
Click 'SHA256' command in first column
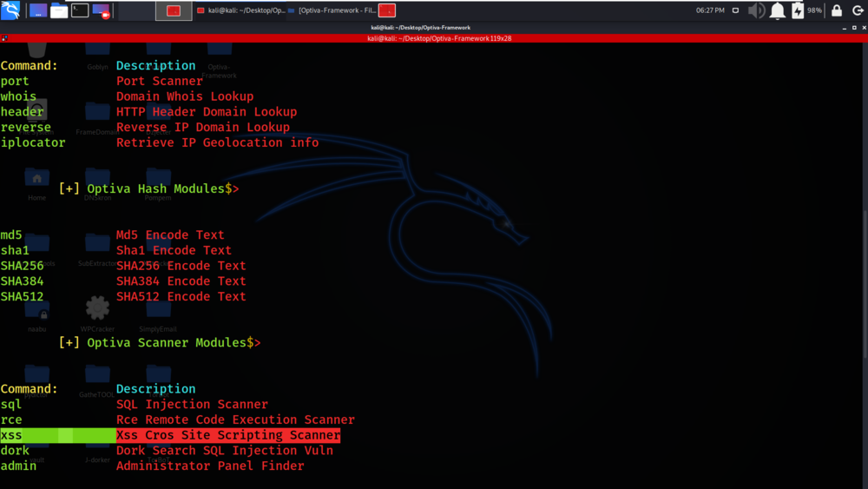coord(23,266)
